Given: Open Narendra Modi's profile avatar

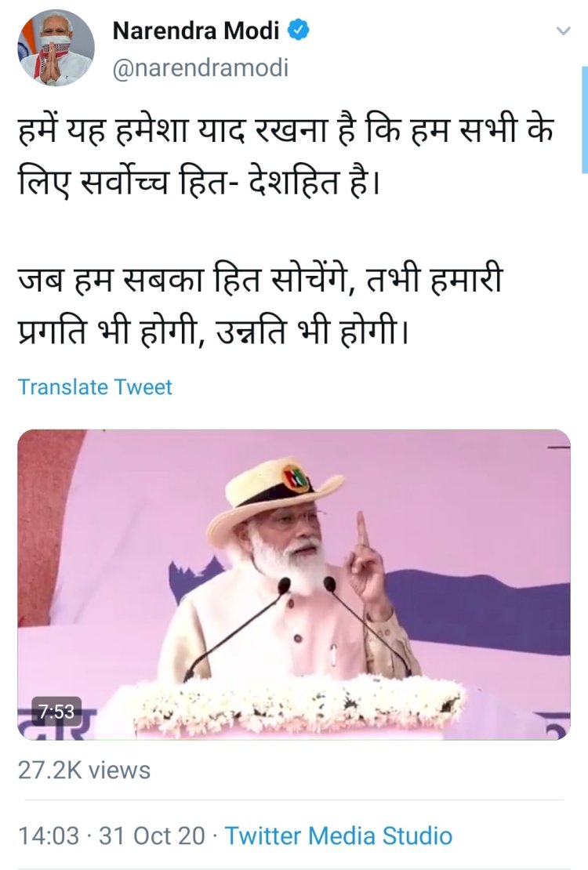Looking at the screenshot, I should click(56, 48).
